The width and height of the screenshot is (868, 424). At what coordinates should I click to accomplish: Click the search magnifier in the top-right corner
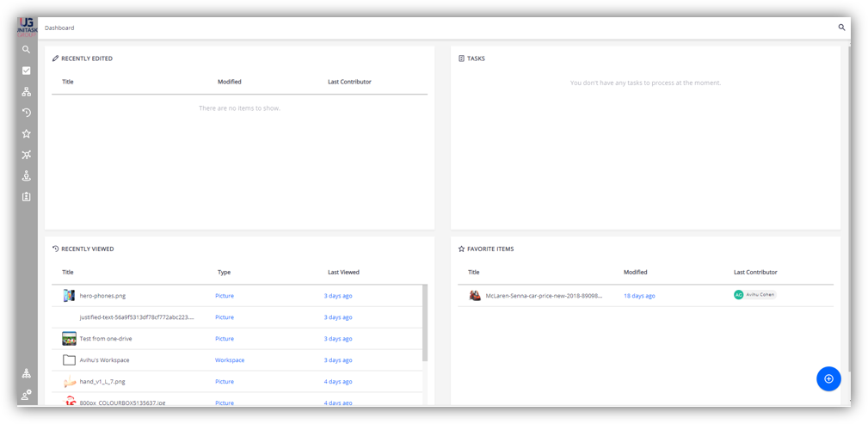(841, 28)
